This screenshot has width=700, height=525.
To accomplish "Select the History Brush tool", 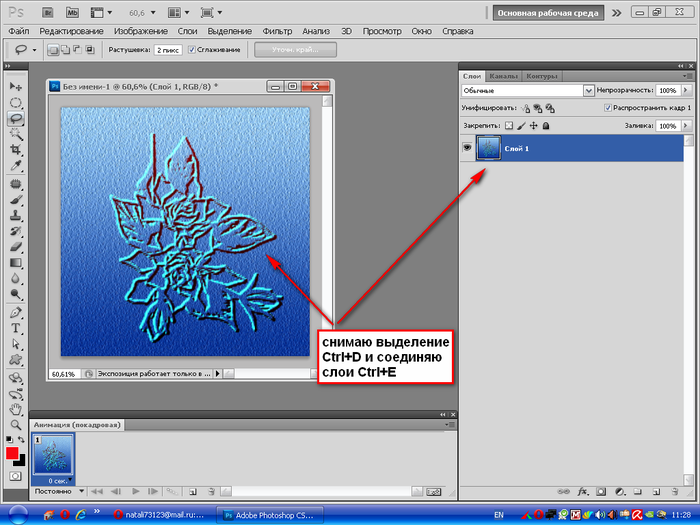I will [16, 231].
